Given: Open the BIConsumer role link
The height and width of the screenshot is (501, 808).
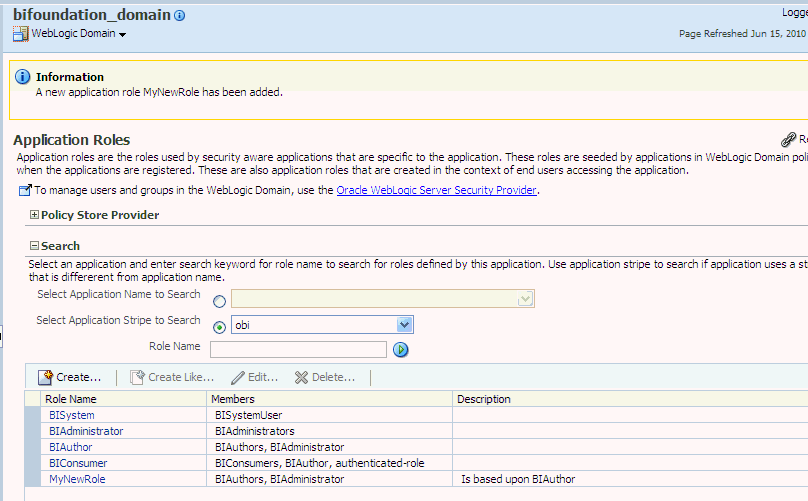Looking at the screenshot, I should (78, 463).
